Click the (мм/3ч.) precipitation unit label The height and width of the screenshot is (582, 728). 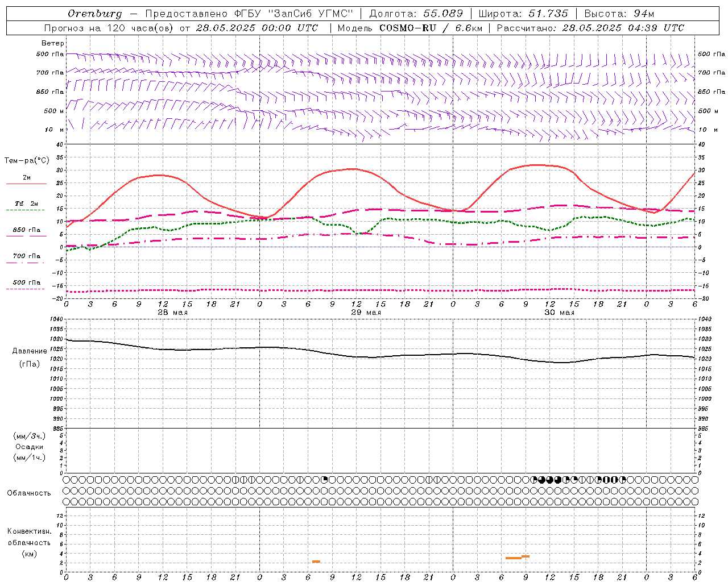click(x=30, y=436)
